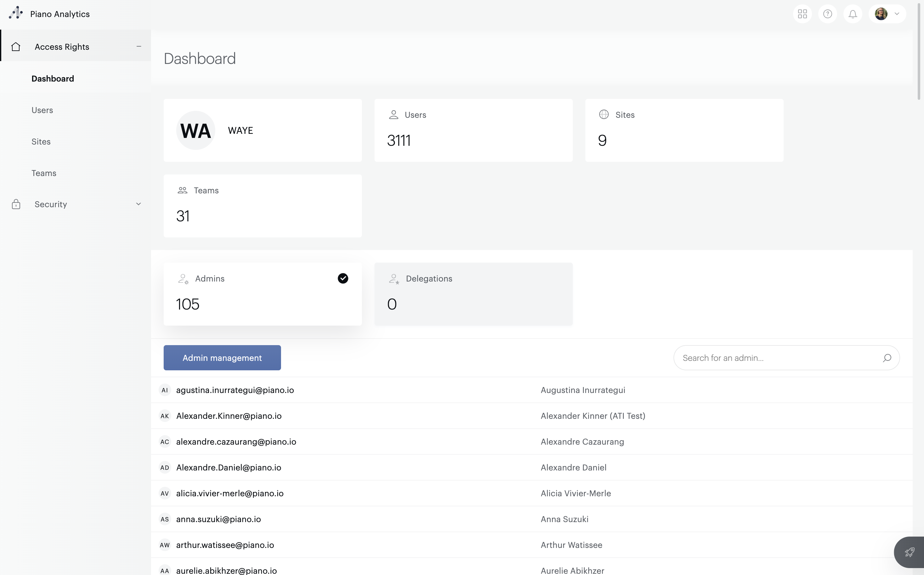Click the Admin management button
This screenshot has width=924, height=575.
[222, 358]
